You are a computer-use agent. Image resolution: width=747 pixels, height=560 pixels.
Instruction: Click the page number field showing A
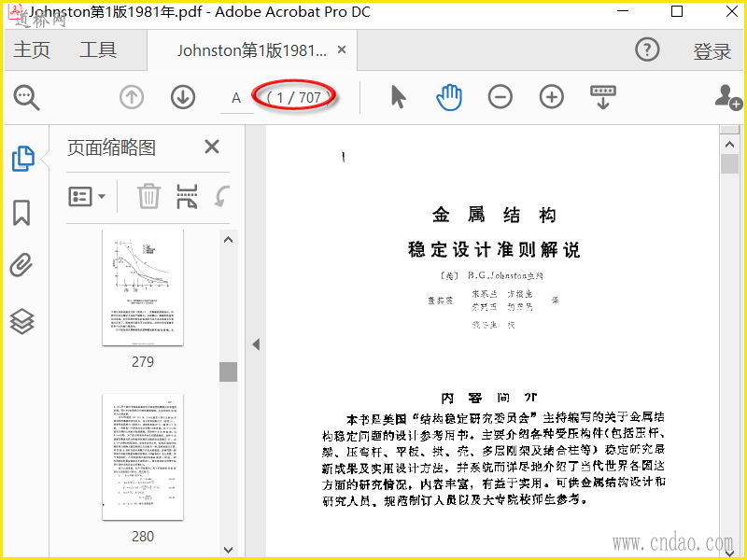(236, 98)
